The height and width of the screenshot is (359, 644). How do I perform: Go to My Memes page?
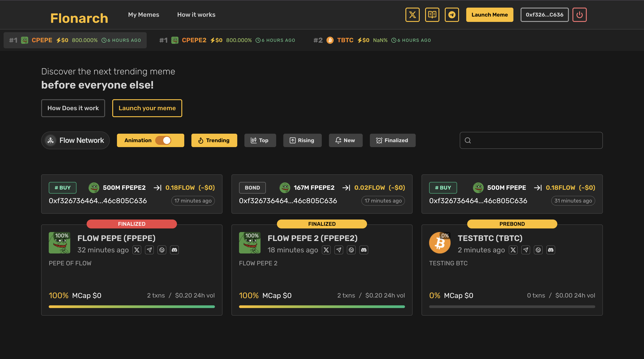tap(144, 15)
